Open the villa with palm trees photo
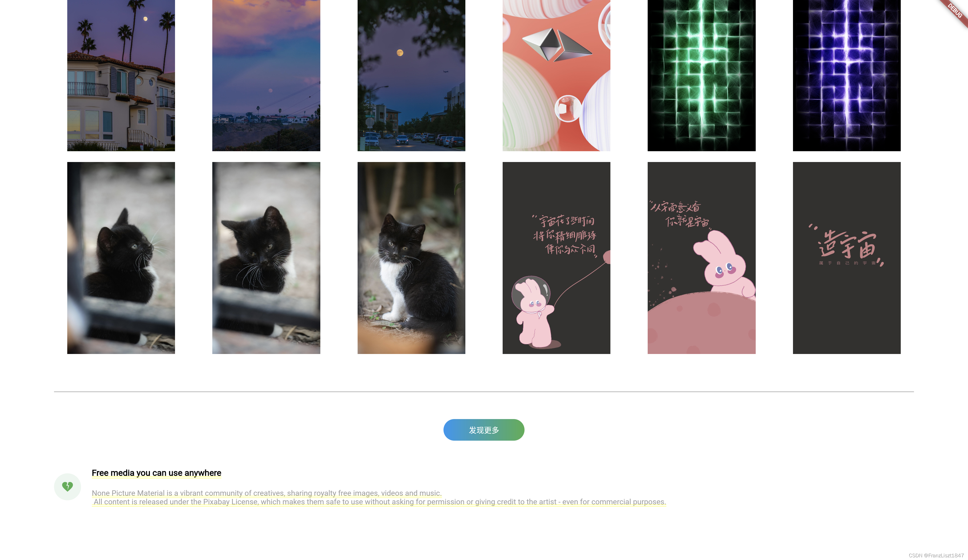 click(x=121, y=75)
